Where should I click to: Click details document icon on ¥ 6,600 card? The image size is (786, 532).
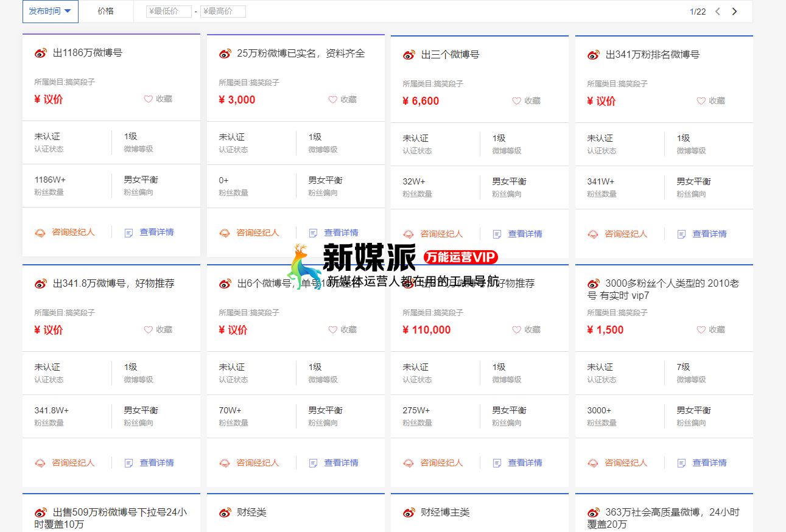point(497,234)
